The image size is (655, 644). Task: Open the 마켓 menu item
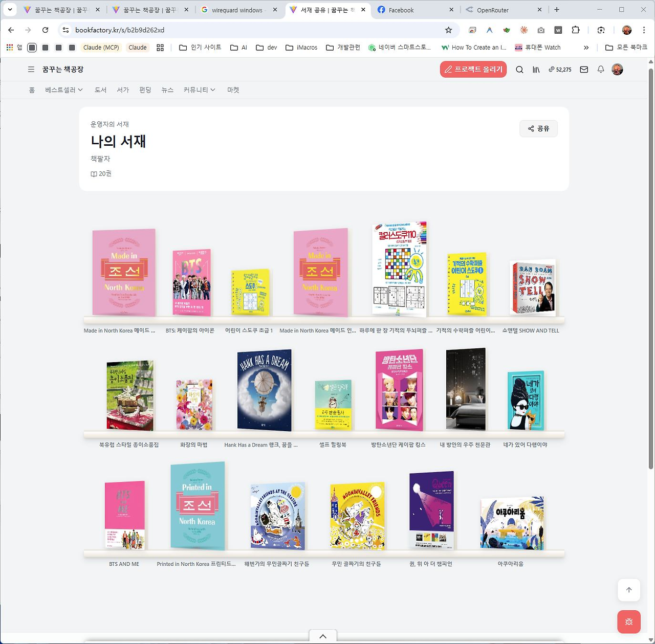coord(233,90)
